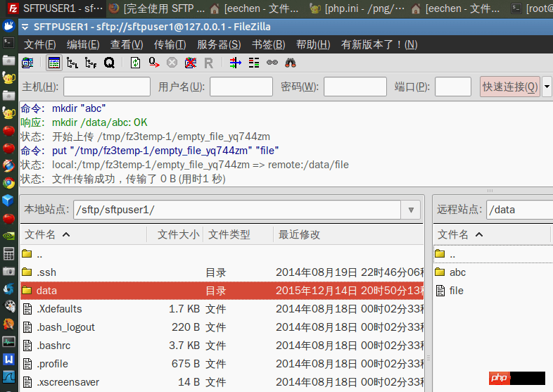
Task: Click the local site path /sftp/sftpuser1/ field
Action: pyautogui.click(x=237, y=210)
